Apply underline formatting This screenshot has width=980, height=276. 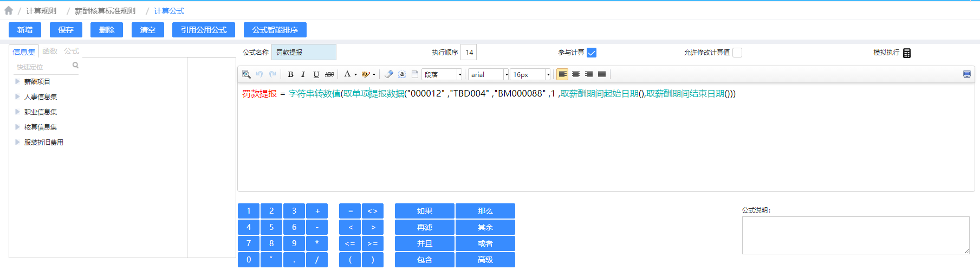[316, 74]
